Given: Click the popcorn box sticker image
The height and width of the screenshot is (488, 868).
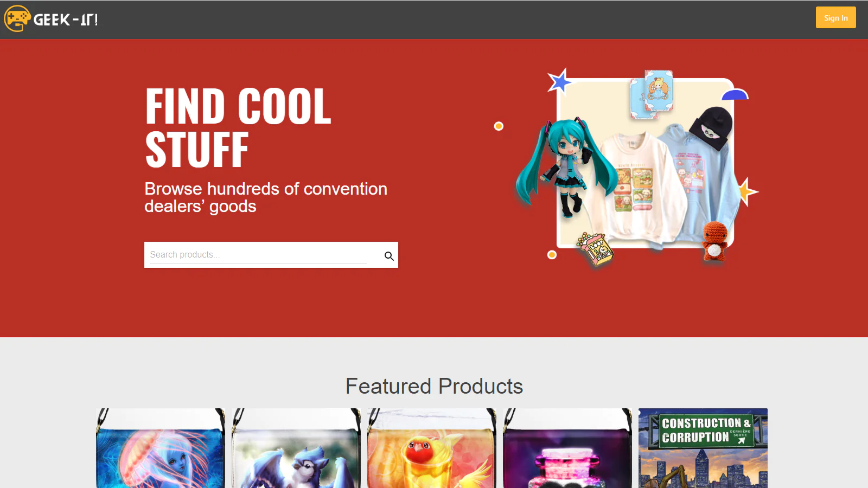Looking at the screenshot, I should 596,249.
